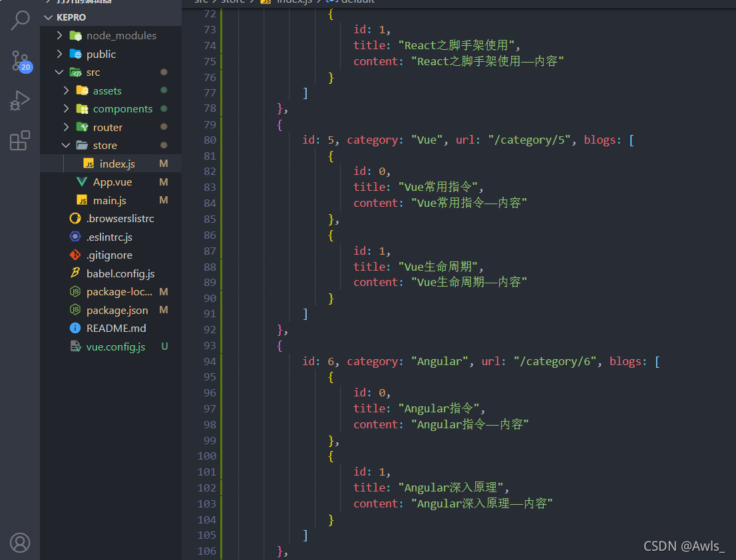This screenshot has height=560, width=736.
Task: Click the public folder icon
Action: point(76,54)
